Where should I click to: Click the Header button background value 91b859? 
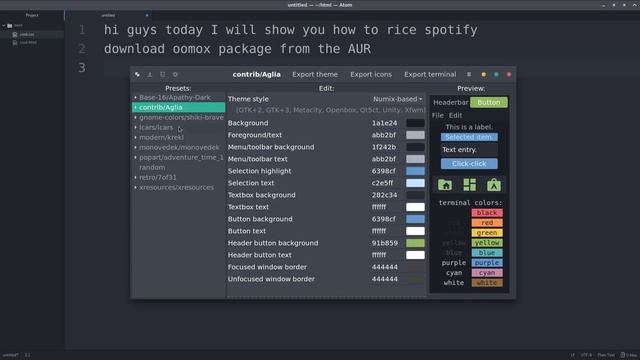[x=384, y=243]
